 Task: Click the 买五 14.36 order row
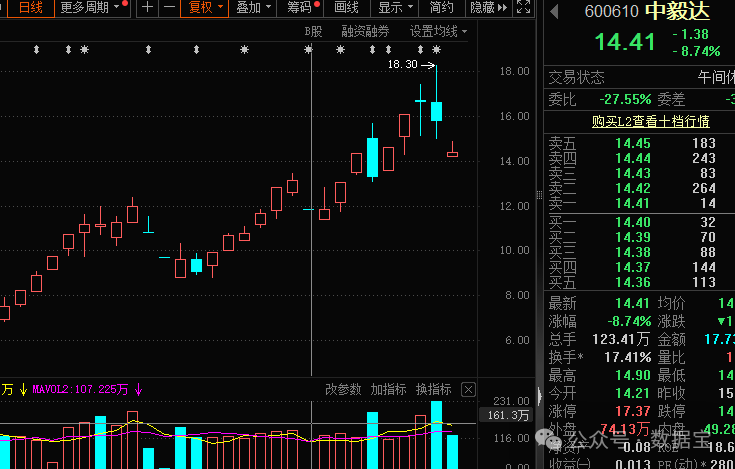(632, 282)
